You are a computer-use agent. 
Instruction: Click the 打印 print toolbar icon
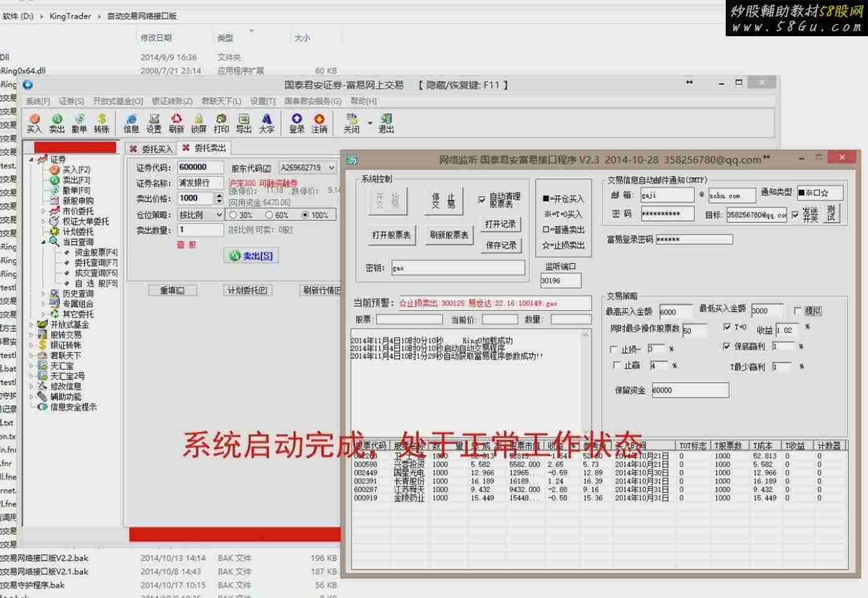click(x=222, y=123)
